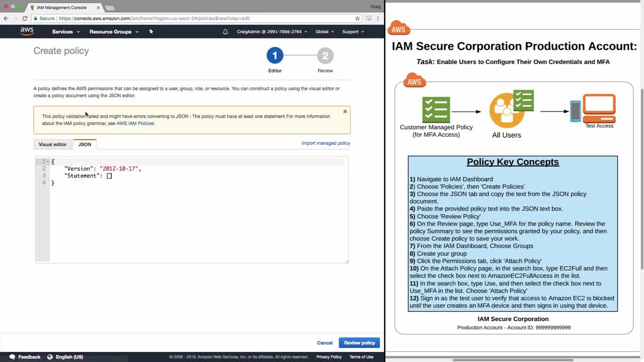Open the Terms of Use link
The image size is (644, 362).
coord(361,357)
